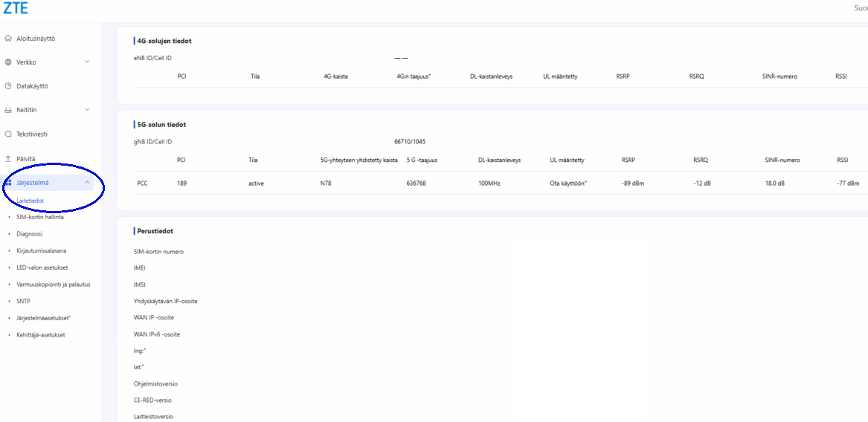The image size is (868, 422).
Task: Click the globe icon beside Verkko
Action: coord(8,62)
